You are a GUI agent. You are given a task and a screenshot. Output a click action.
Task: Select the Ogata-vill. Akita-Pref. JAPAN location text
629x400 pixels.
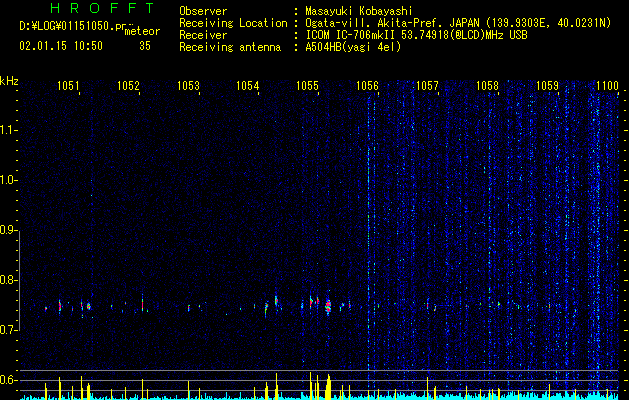pos(392,23)
